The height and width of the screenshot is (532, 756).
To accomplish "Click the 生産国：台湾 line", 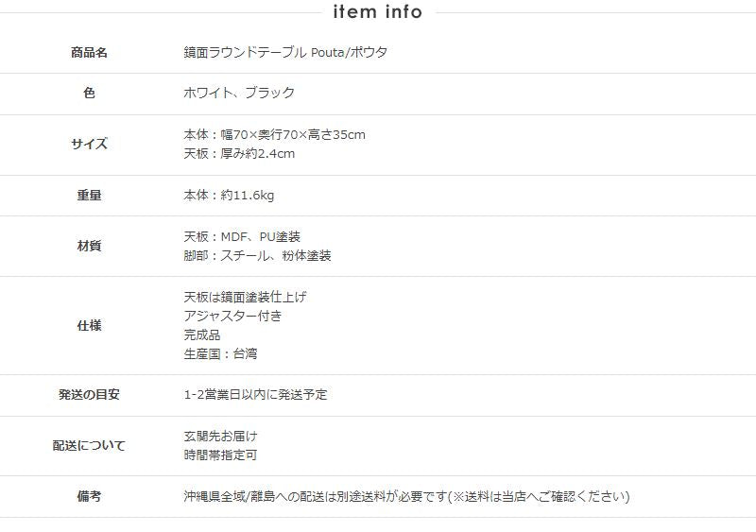I will (220, 354).
